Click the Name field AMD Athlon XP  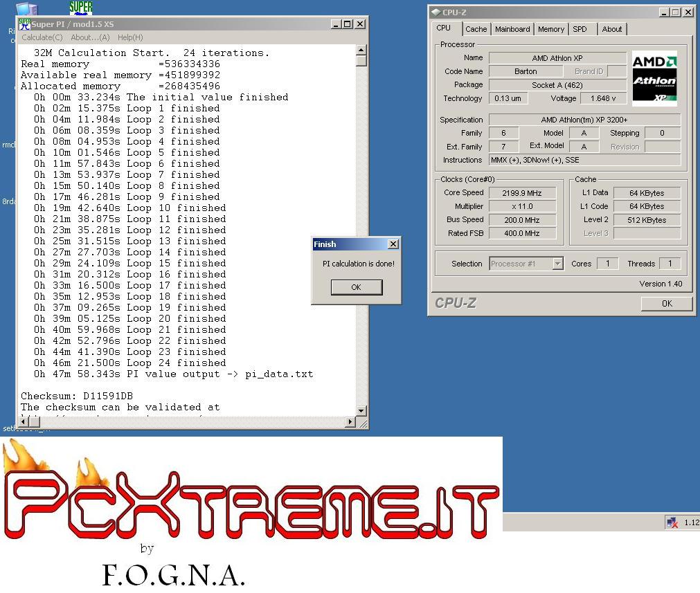coord(557,58)
